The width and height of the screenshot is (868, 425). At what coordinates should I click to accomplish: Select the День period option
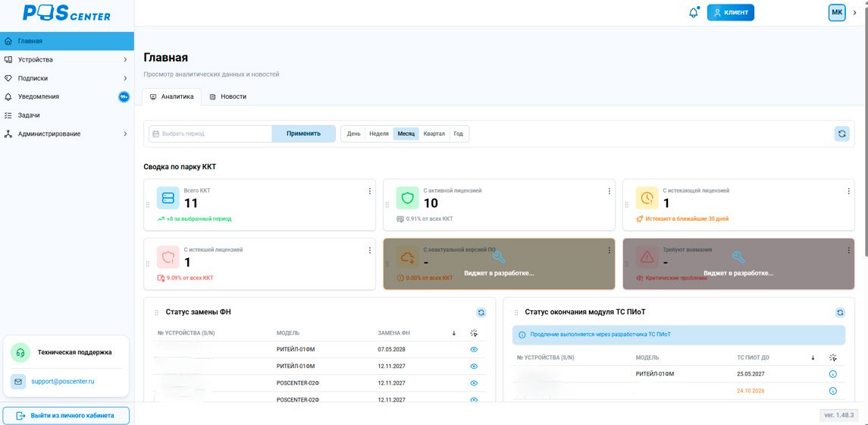tap(354, 134)
